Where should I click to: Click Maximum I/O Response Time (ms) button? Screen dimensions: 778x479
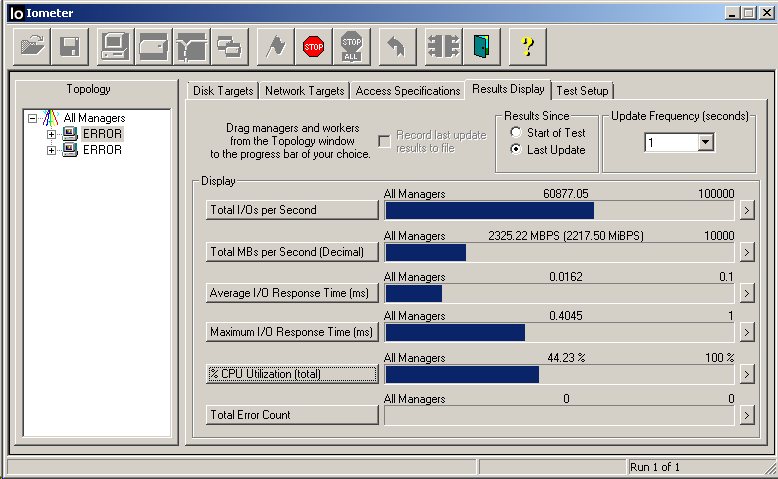292,332
